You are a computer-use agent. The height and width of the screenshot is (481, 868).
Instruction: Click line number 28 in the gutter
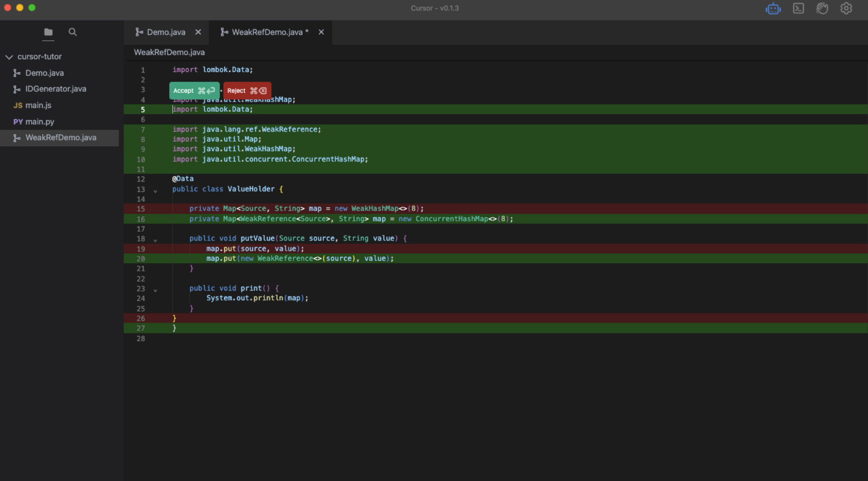coord(141,339)
